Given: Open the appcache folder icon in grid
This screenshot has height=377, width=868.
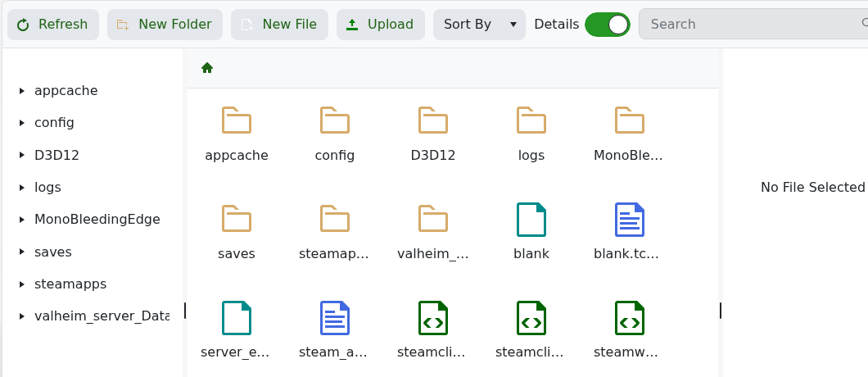Looking at the screenshot, I should click(x=237, y=120).
